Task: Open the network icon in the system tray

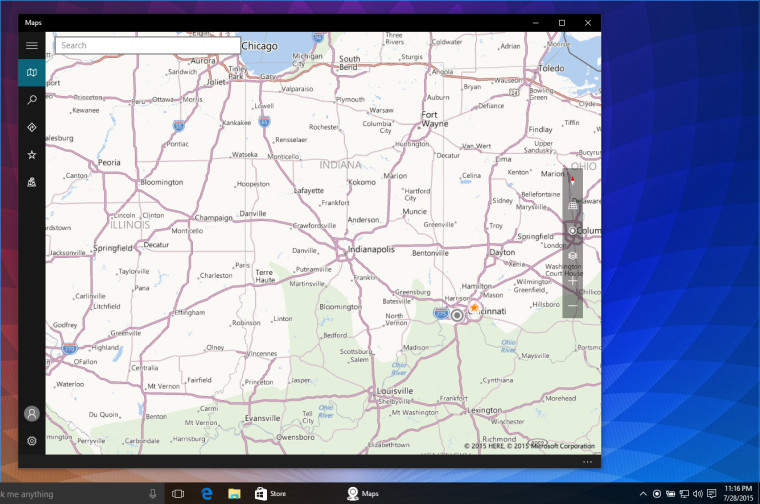Action: coord(684,494)
